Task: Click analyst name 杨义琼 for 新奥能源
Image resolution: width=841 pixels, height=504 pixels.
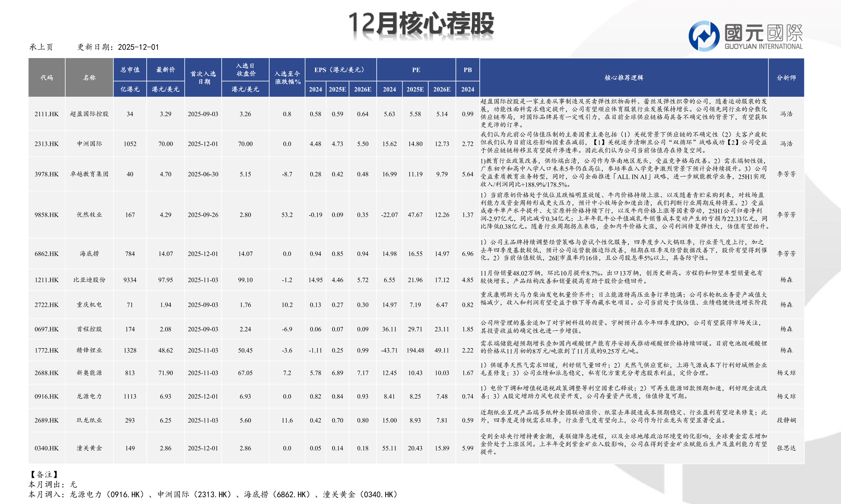Action: [x=786, y=373]
